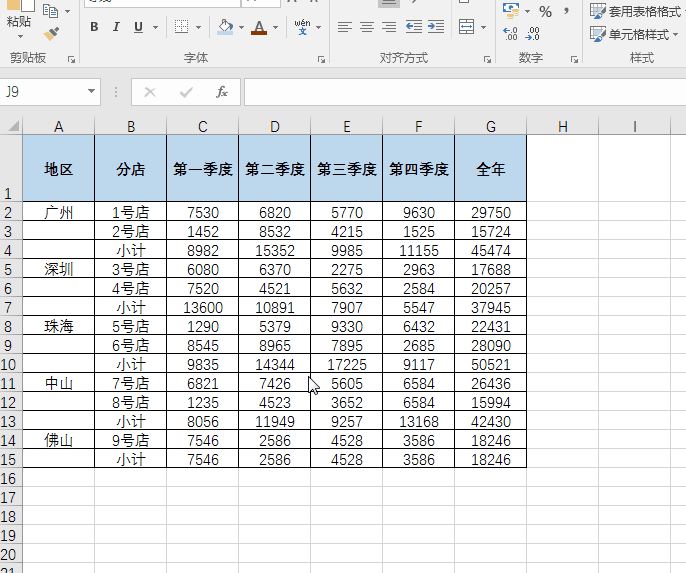Increase decimal places
The width and height of the screenshot is (686, 573).
(x=511, y=34)
